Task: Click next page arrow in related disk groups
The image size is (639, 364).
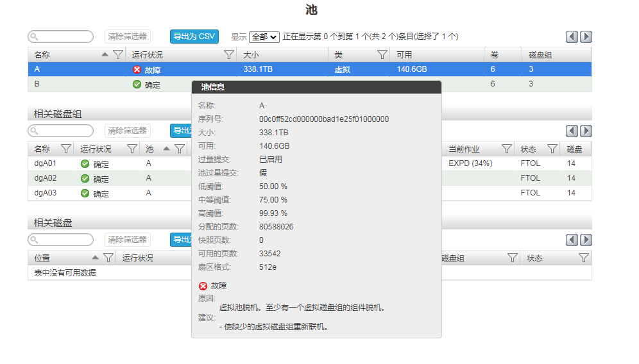Action: click(586, 131)
